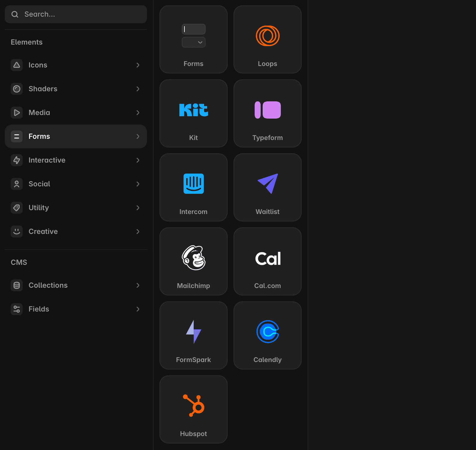Image resolution: width=476 pixels, height=450 pixels.
Task: Click the Kit card caption
Action: point(193,138)
